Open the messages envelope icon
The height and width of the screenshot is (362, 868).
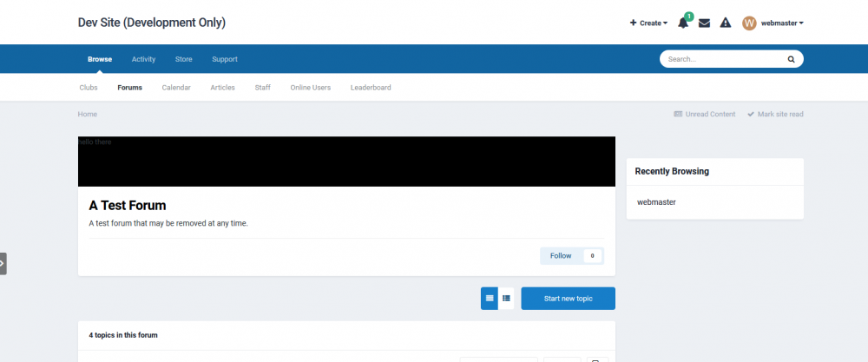[x=704, y=23]
